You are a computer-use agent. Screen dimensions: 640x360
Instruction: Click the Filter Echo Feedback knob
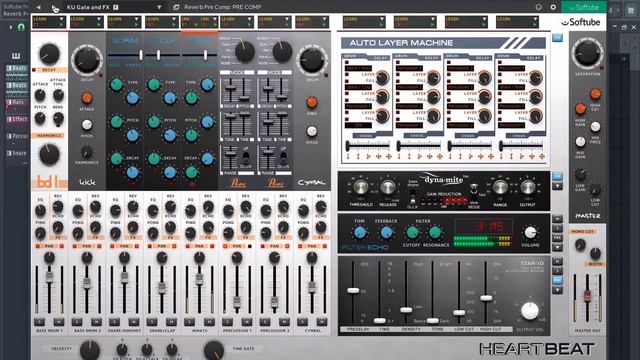pos(386,233)
